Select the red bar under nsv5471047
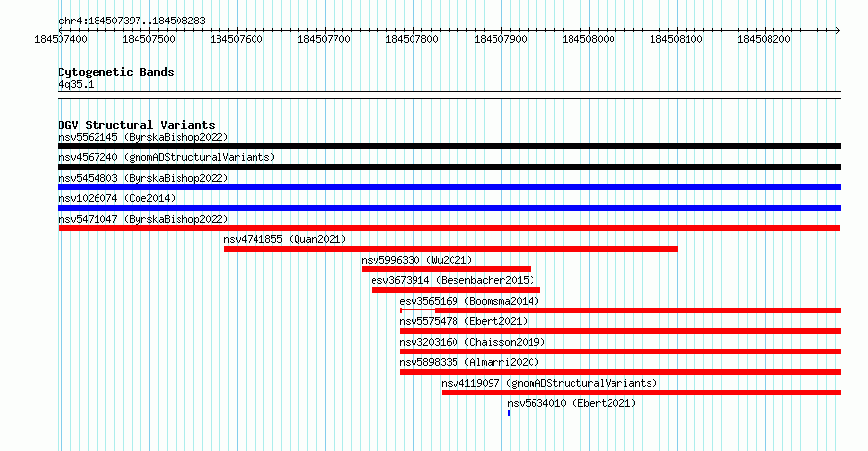Image resolution: width=868 pixels, height=451 pixels. click(x=449, y=228)
